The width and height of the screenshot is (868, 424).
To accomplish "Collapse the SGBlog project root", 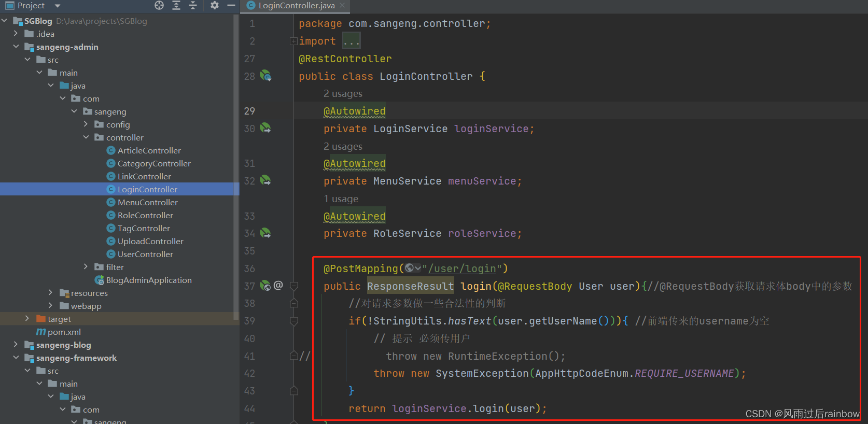I will [x=5, y=21].
